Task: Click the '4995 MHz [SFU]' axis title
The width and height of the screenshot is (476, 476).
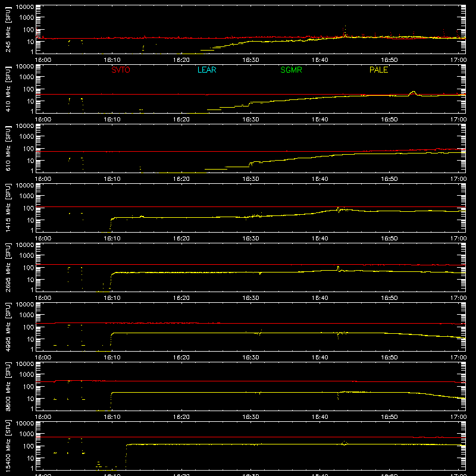Action: tap(8, 327)
